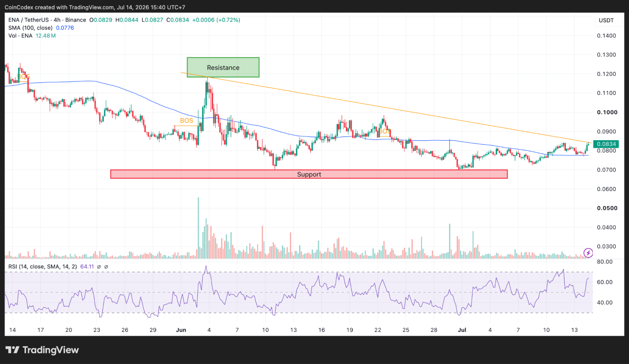Click the 60.00 RSI axis label
The height and width of the screenshot is (364, 629).
pos(604,282)
